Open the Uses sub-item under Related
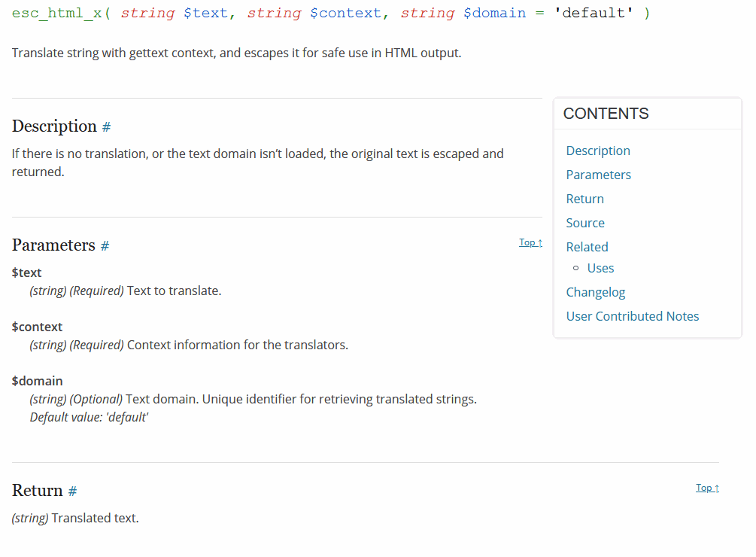Viewport: 756px width, 557px height. tap(600, 268)
